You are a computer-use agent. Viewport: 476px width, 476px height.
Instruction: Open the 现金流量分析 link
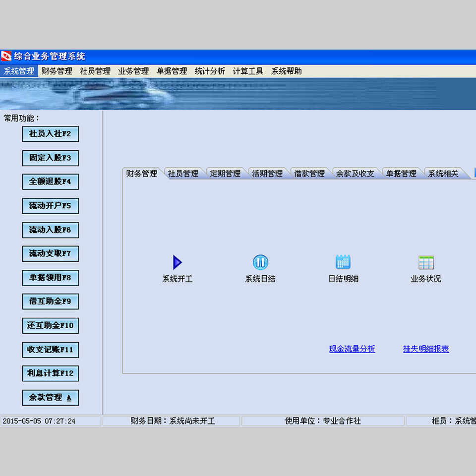click(x=352, y=349)
